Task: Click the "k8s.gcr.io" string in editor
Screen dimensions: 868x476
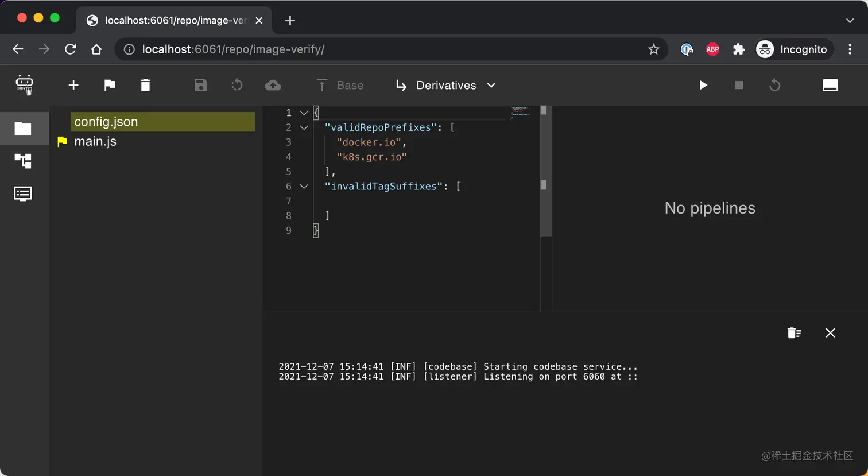Action: click(x=371, y=157)
